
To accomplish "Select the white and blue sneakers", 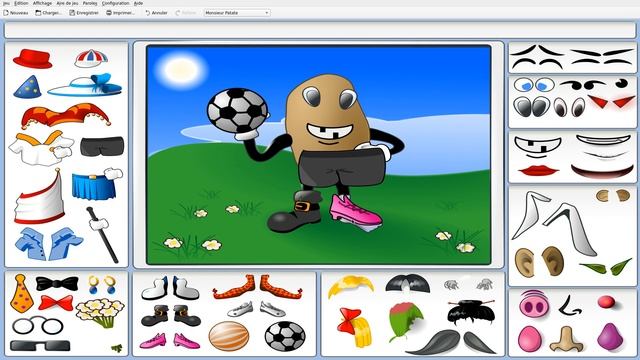I will (x=170, y=288).
